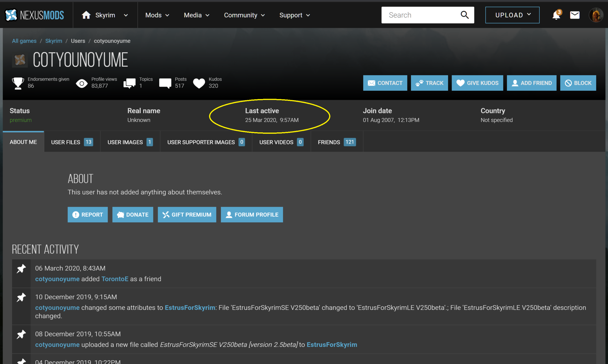Click the Skyrim home house icon
The height and width of the screenshot is (364, 608).
[86, 15]
